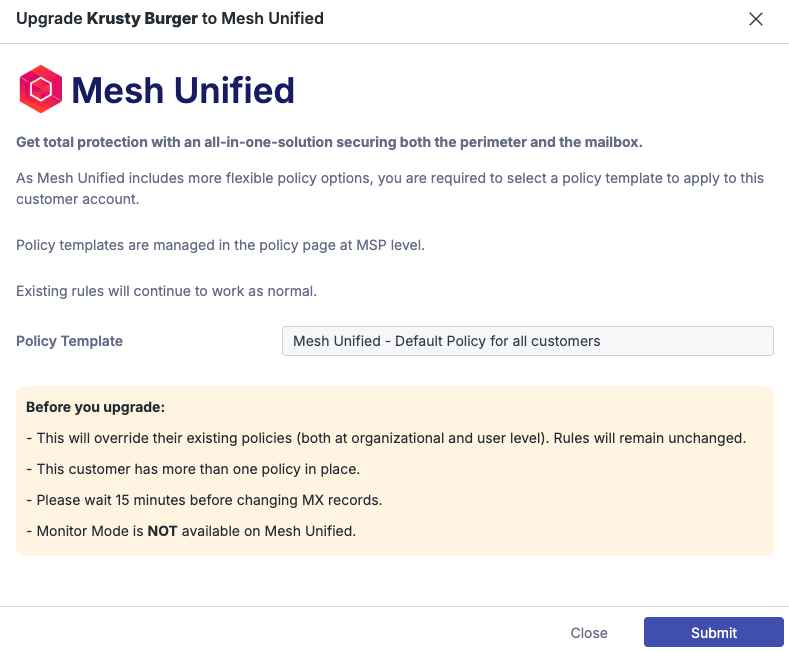Close the upgrade dialog with the X icon
Viewport: 789px width, 652px height.
[x=756, y=19]
